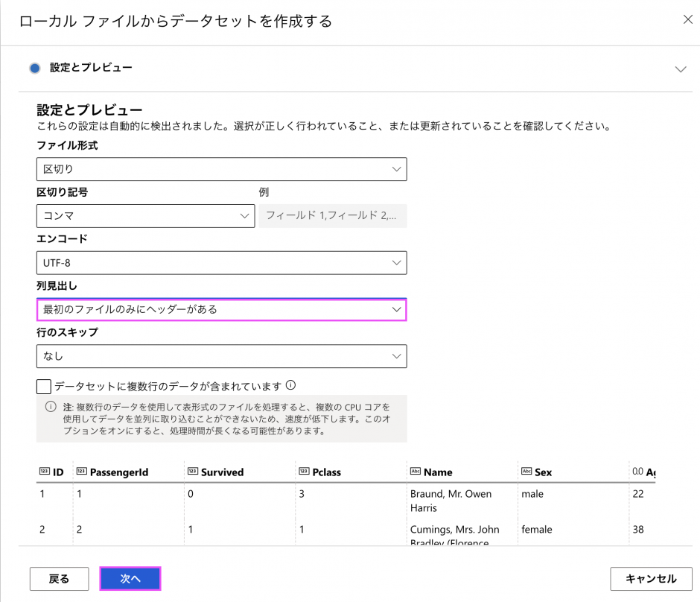The width and height of the screenshot is (700, 602).
Task: Open the 列見出し header dropdown
Action: pos(221,309)
